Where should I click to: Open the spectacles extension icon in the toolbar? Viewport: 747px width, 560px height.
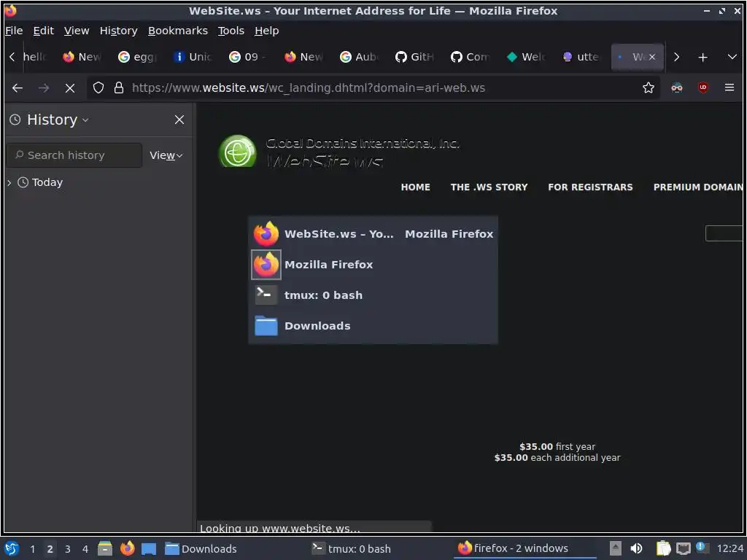[676, 87]
